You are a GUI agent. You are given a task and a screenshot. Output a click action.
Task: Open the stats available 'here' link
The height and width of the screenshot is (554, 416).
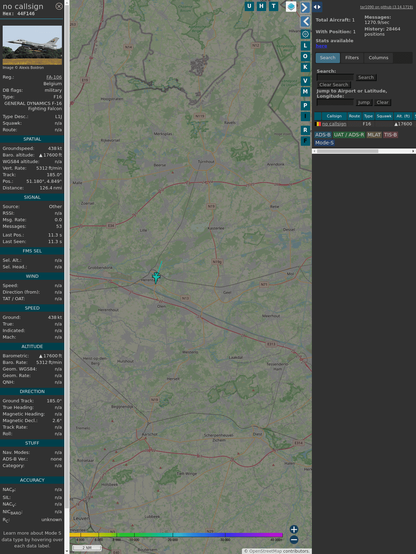pos(321,46)
